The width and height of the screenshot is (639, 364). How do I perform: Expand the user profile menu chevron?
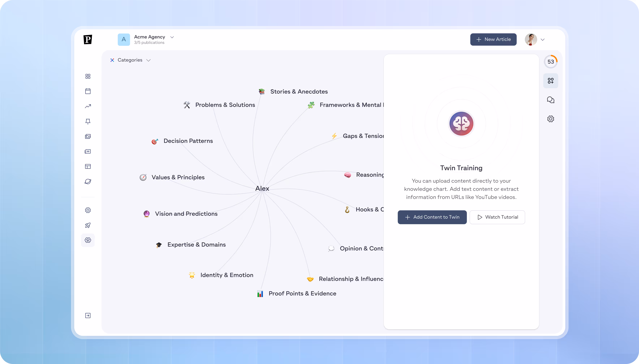point(543,40)
